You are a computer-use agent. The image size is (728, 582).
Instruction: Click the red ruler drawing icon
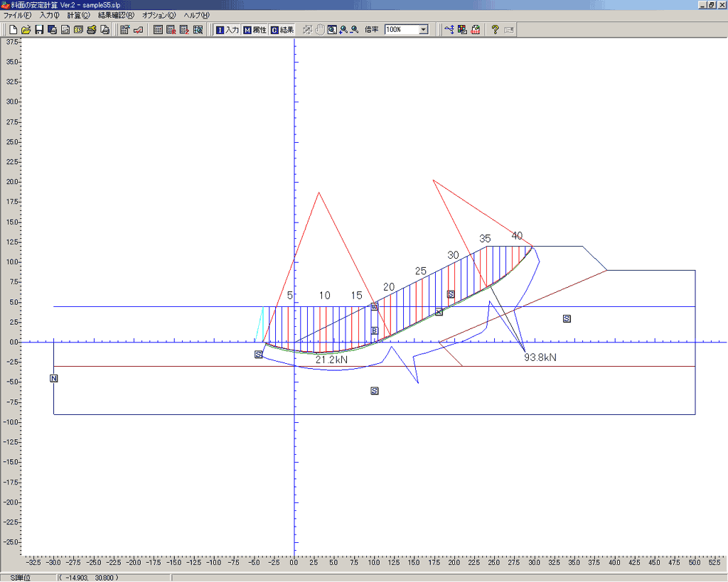click(476, 30)
